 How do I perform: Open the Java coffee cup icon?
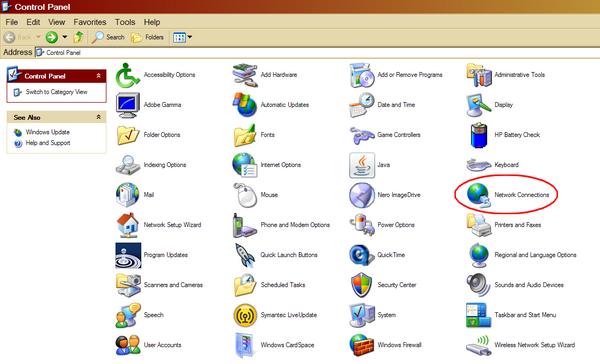[362, 165]
